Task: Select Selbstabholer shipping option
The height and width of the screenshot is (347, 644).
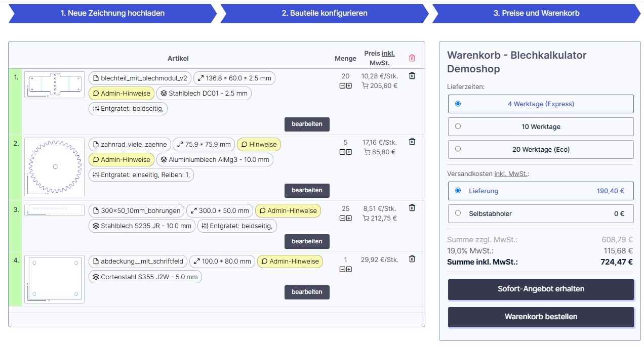Action: 541,213
